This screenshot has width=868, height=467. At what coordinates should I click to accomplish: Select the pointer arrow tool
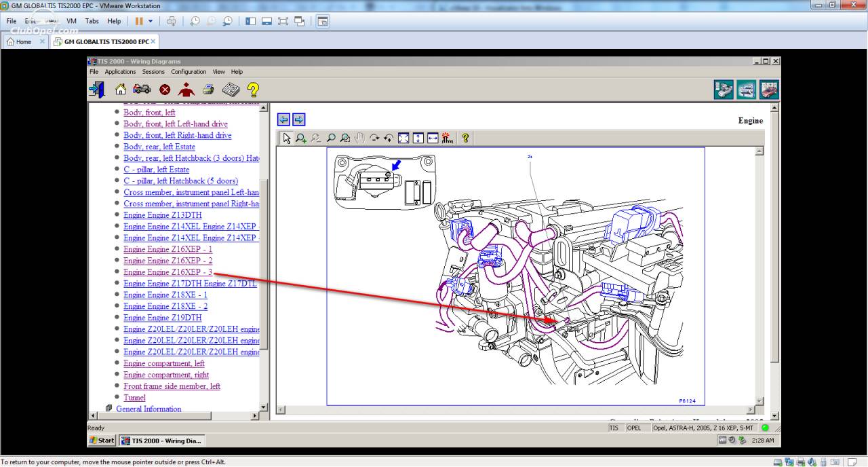pyautogui.click(x=286, y=138)
